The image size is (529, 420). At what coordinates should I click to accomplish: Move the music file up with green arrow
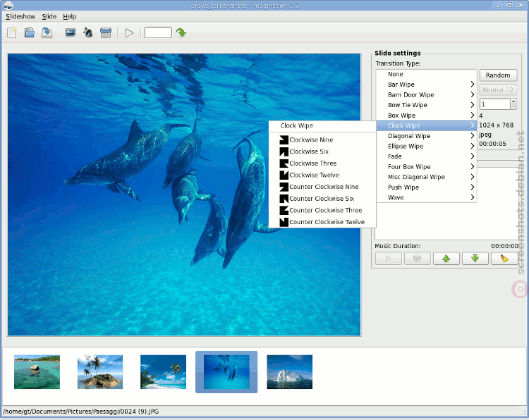click(446, 259)
